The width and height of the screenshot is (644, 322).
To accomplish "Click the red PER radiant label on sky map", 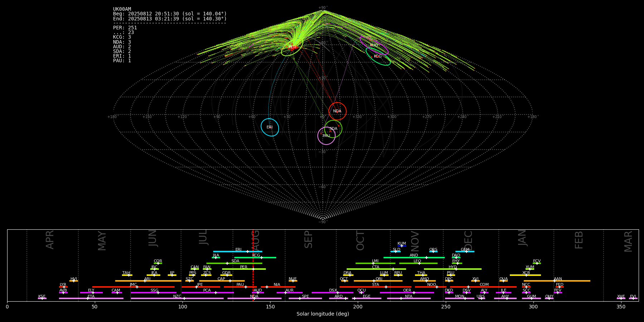I will pos(292,47).
